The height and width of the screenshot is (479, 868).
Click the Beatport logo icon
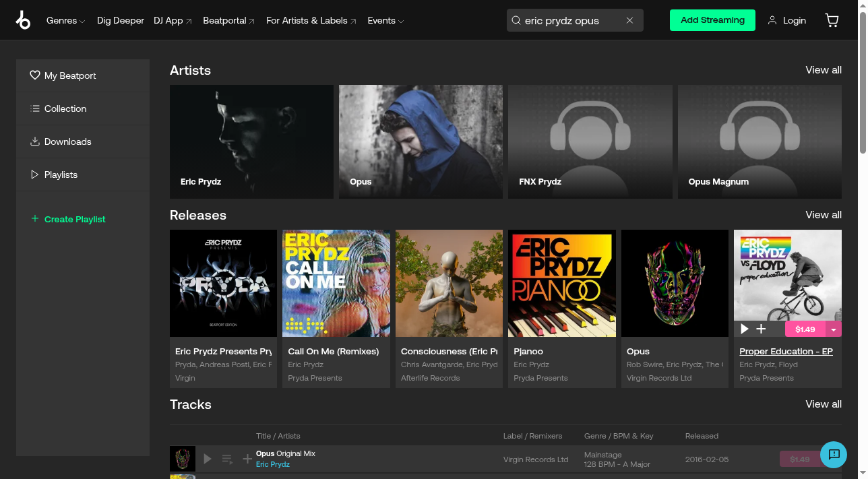point(23,20)
